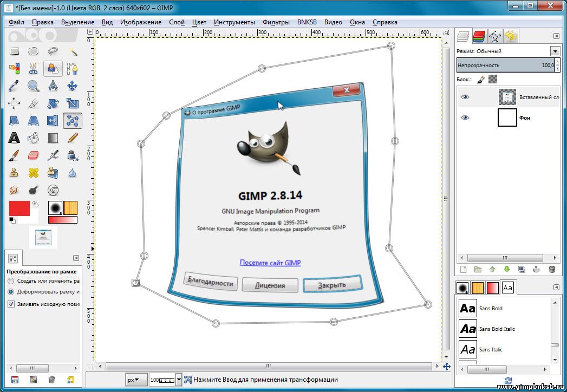Select the Paths tool
Viewport: 567px width, 392px height.
73,68
